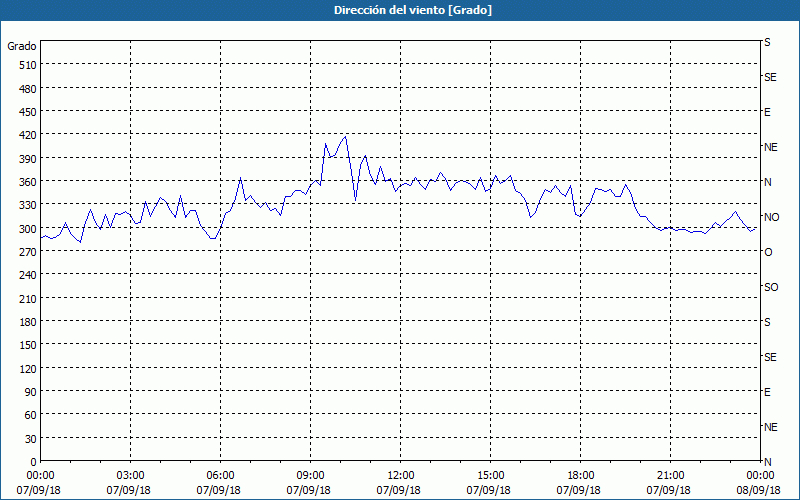Click the 300 left axis label
The height and width of the screenshot is (500, 800).
tap(28, 229)
